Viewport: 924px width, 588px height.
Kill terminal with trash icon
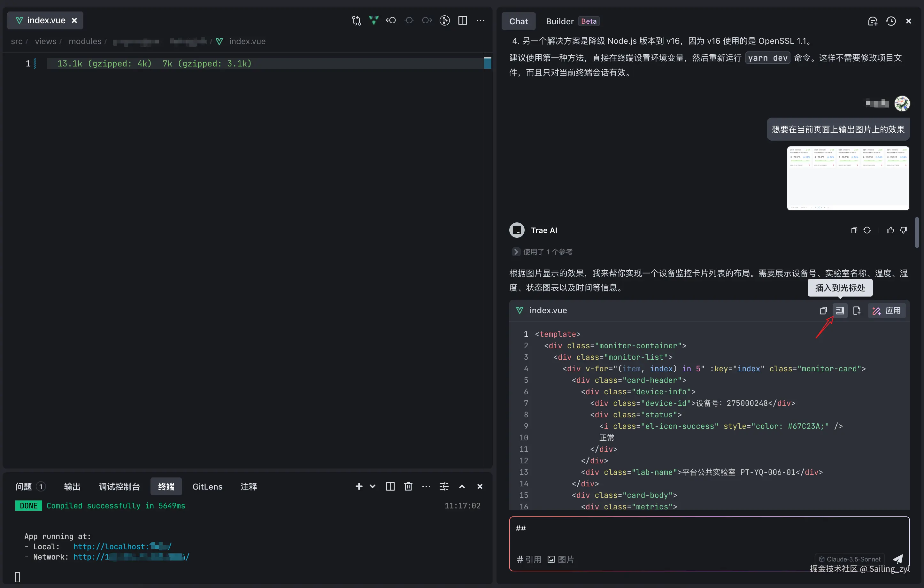coord(408,486)
